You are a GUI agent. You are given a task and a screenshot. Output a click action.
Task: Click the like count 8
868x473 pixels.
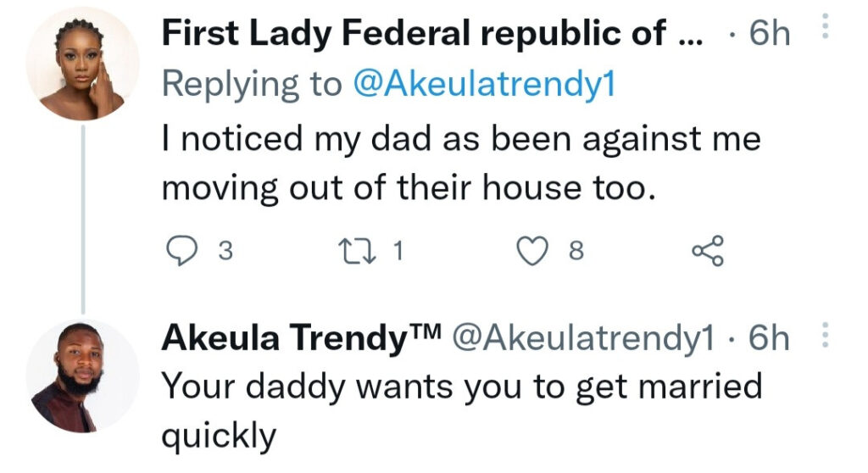point(576,251)
